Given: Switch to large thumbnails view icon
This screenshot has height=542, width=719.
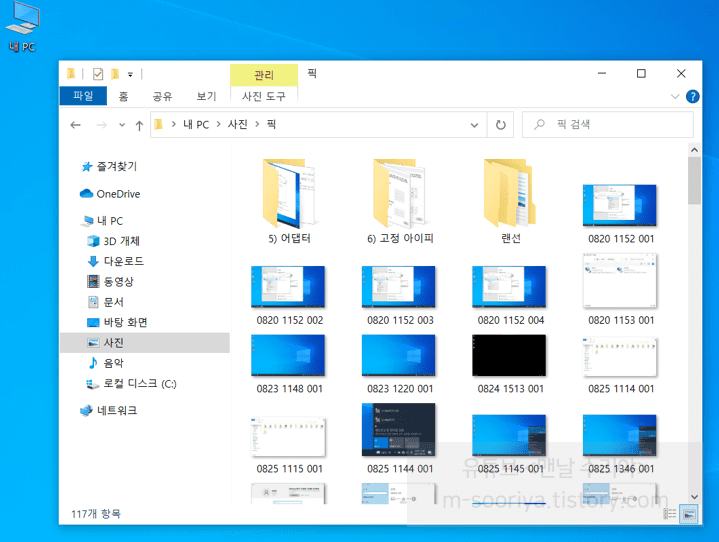Looking at the screenshot, I should pos(689,514).
